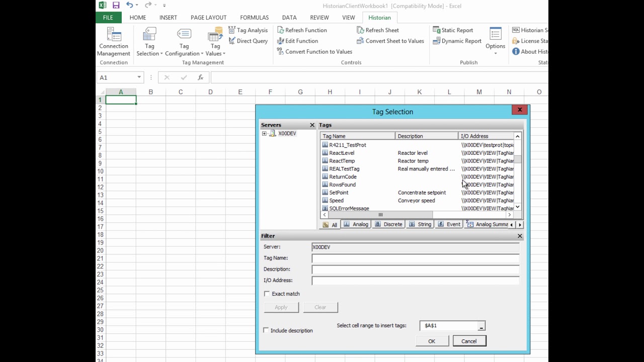Select Convert Sheet to Values
The image size is (644, 362).
(390, 41)
